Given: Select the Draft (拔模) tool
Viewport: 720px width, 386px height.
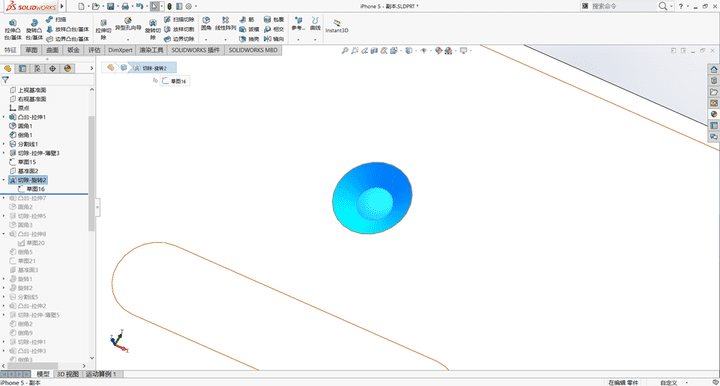Looking at the screenshot, I should point(249,29).
